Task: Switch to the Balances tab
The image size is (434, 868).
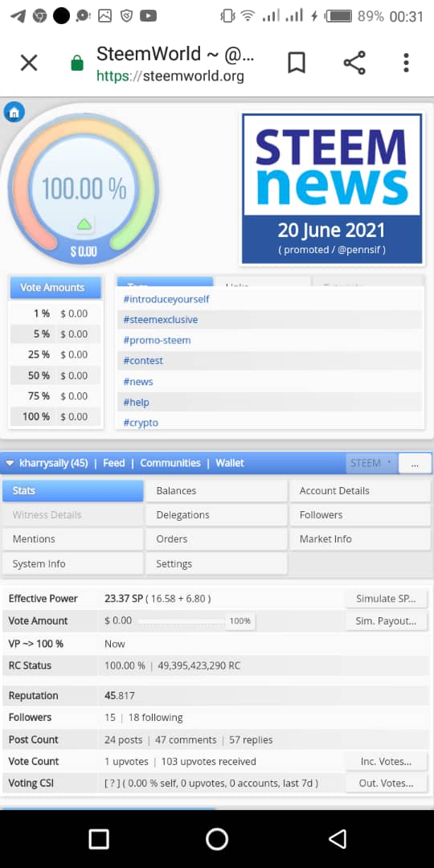Action: (216, 490)
